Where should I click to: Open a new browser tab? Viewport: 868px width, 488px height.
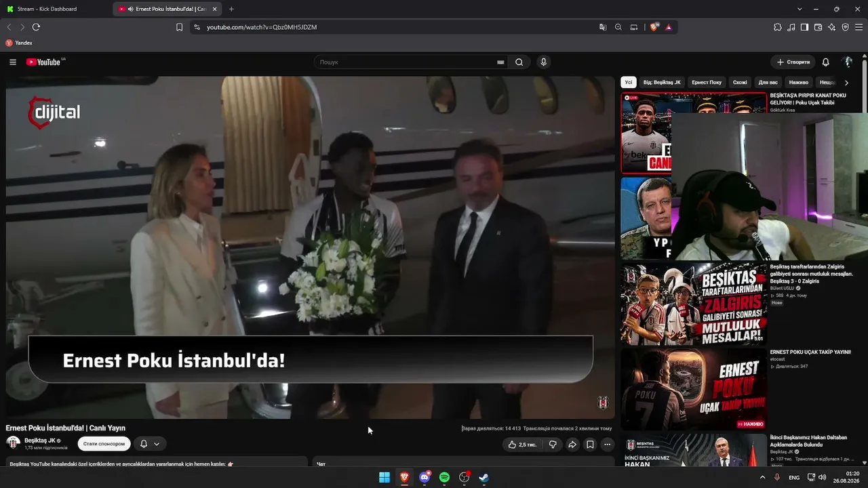point(231,9)
